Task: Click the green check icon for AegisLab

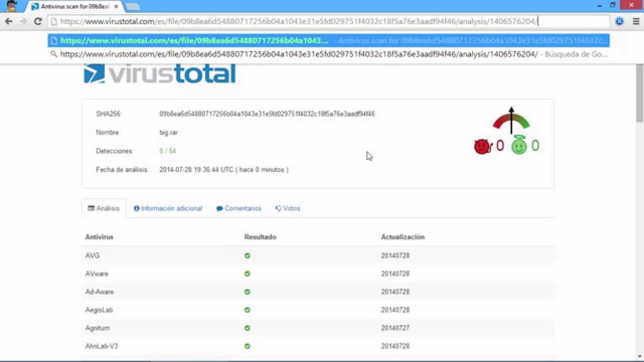Action: [x=247, y=310]
